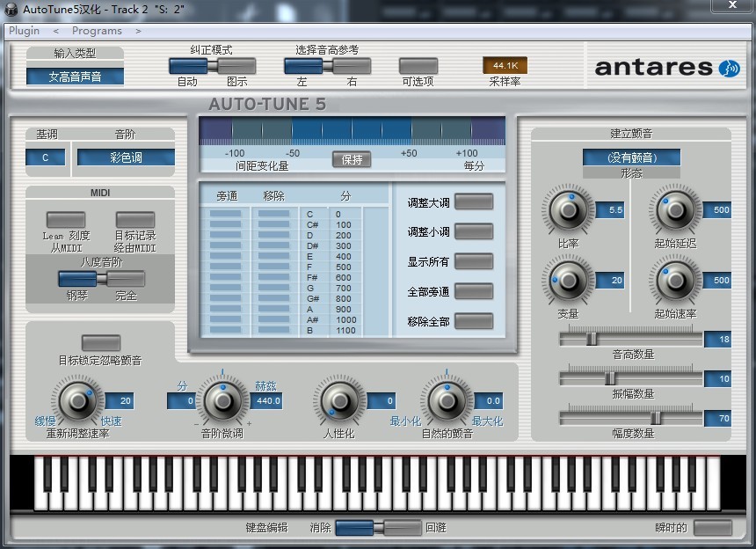Toggle the Learn 刻度 从MIDI button

tap(66, 219)
